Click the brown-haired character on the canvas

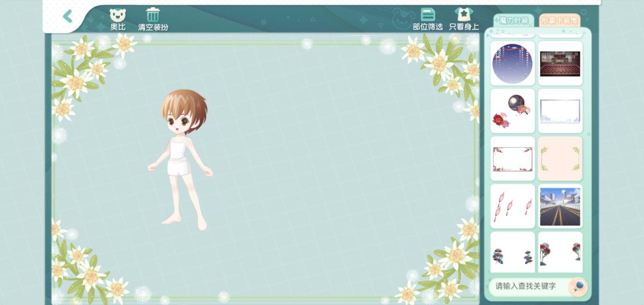click(x=182, y=157)
